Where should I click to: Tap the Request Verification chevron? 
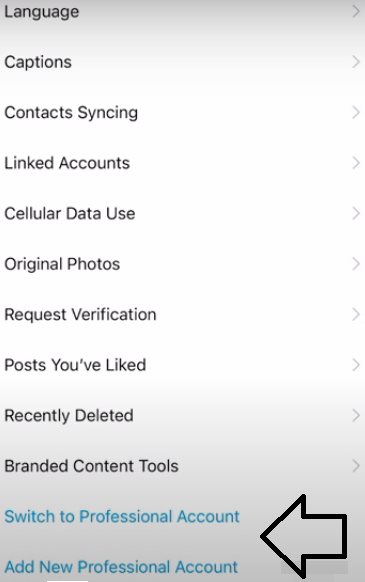pos(356,314)
